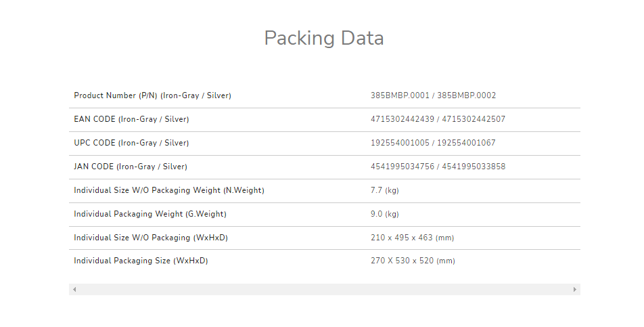This screenshot has width=644, height=327.
Task: Select the EAN CODE row label
Action: 131,119
